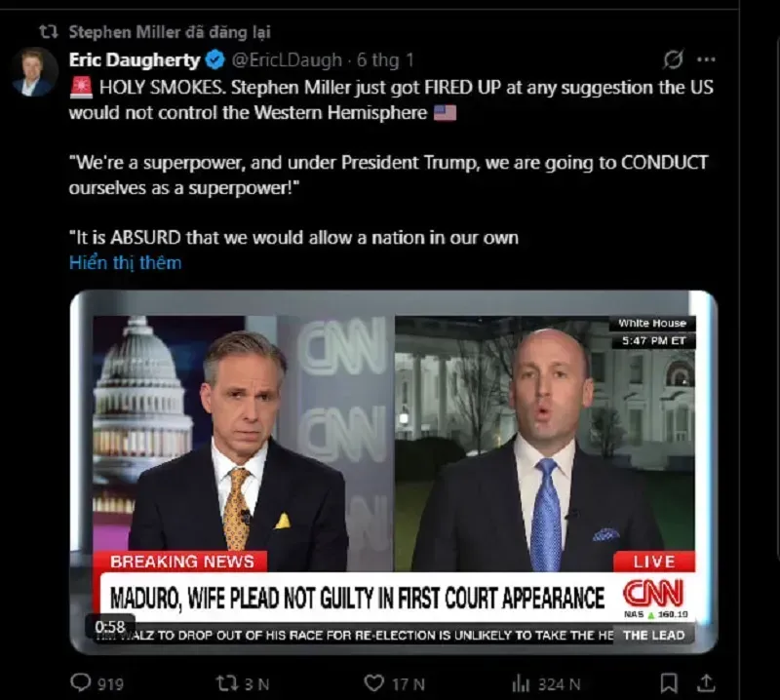780x700 pixels.
Task: View post analytics bar-chart icon
Action: pos(521,684)
